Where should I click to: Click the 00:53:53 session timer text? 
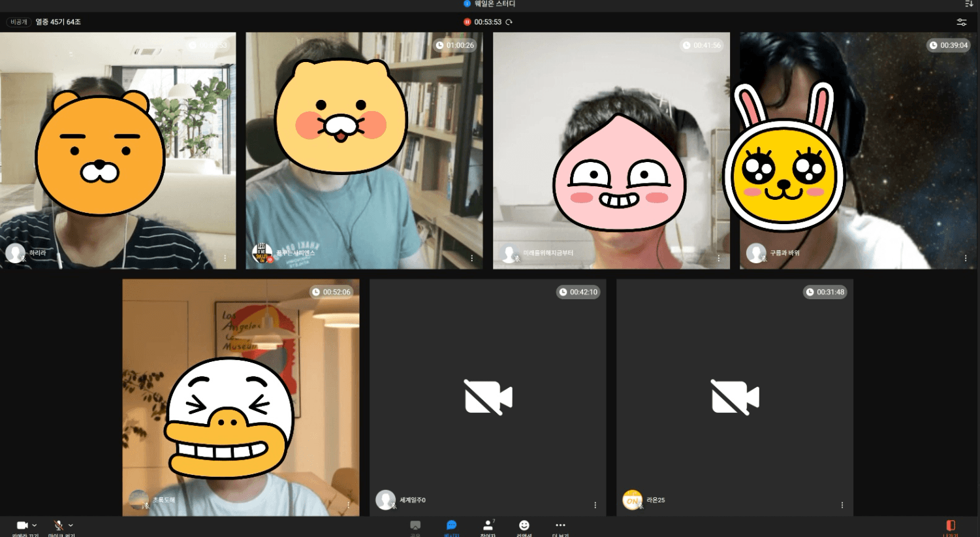[488, 22]
